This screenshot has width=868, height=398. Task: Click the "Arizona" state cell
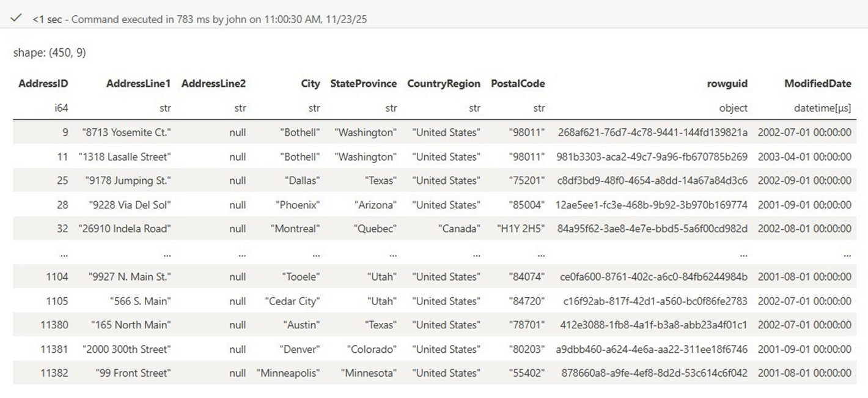pyautogui.click(x=375, y=205)
